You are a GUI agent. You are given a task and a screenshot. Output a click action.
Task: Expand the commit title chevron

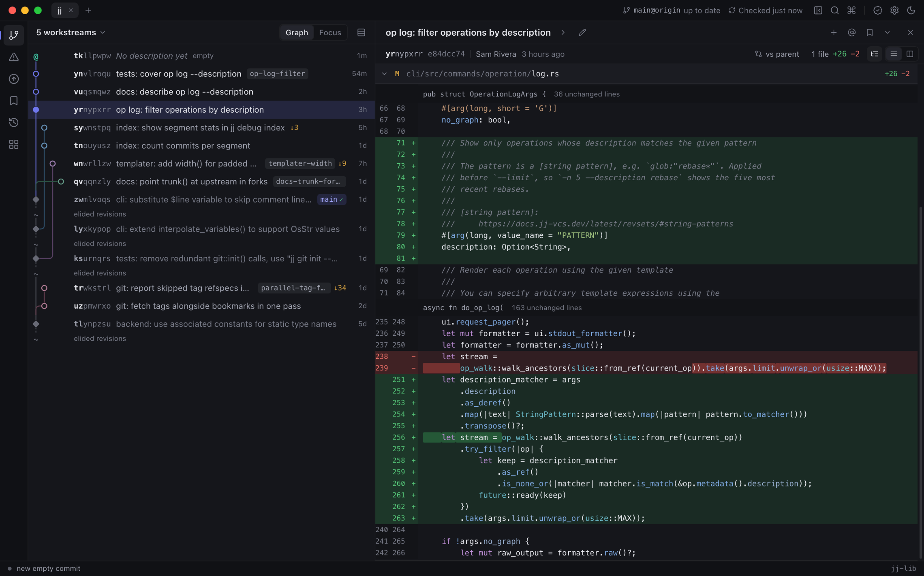pyautogui.click(x=563, y=32)
